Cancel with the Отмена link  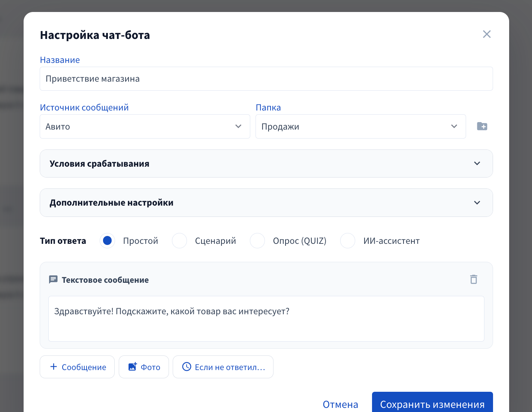pyautogui.click(x=341, y=405)
